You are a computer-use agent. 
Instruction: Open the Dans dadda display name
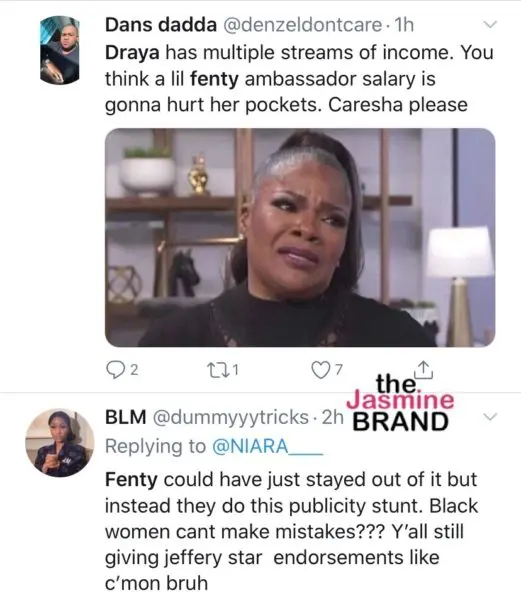(x=161, y=25)
